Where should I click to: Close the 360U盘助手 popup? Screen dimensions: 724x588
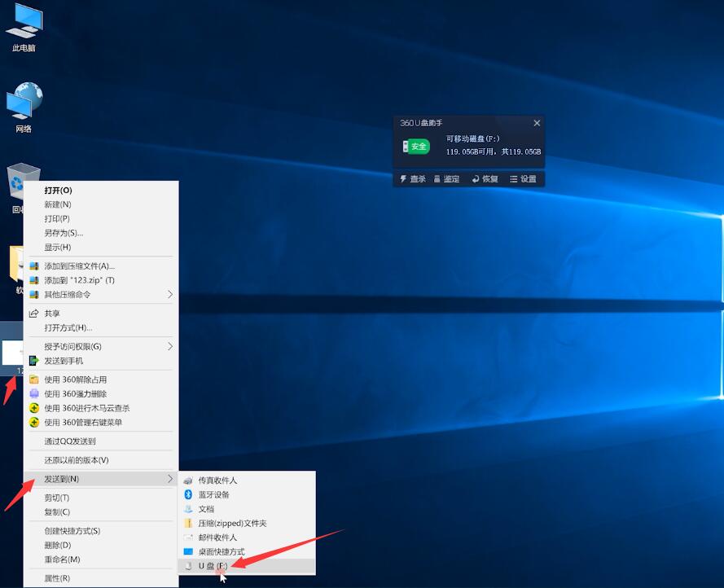click(x=537, y=123)
